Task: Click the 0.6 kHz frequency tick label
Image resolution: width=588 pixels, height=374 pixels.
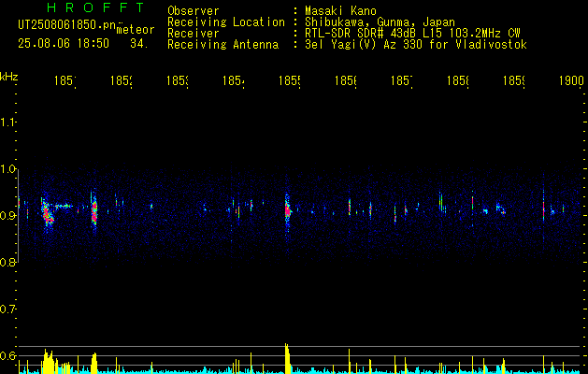Action: point(7,355)
